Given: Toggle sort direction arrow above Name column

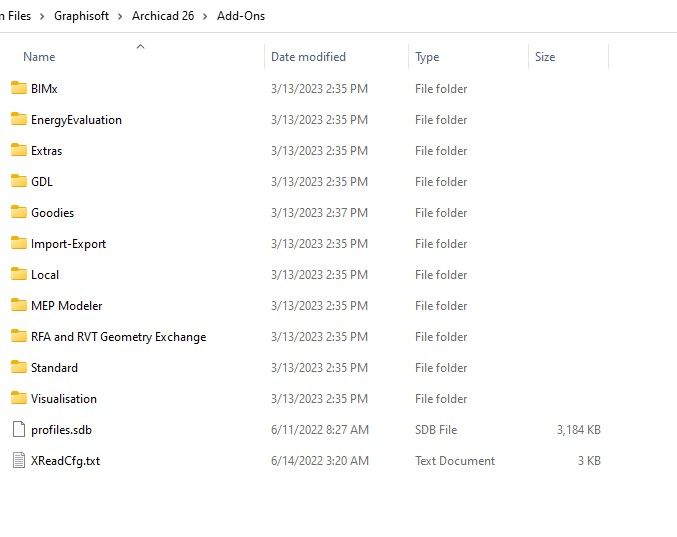Looking at the screenshot, I should (140, 45).
